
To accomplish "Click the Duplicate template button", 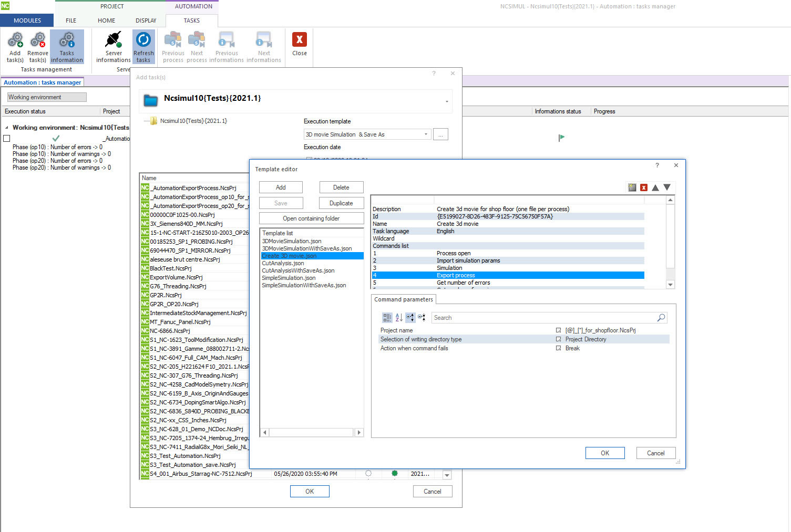I will [341, 203].
